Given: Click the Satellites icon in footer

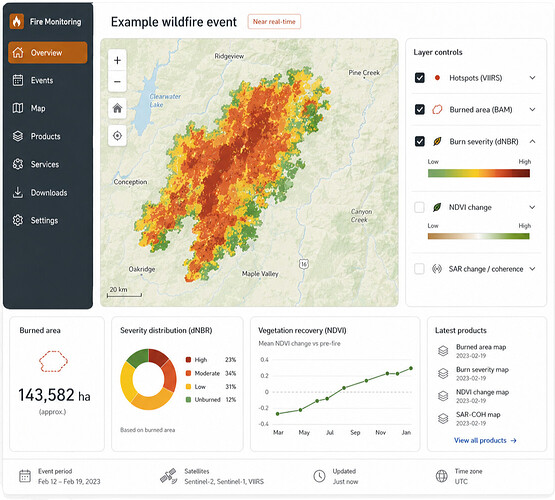Looking at the screenshot, I should click(x=168, y=476).
